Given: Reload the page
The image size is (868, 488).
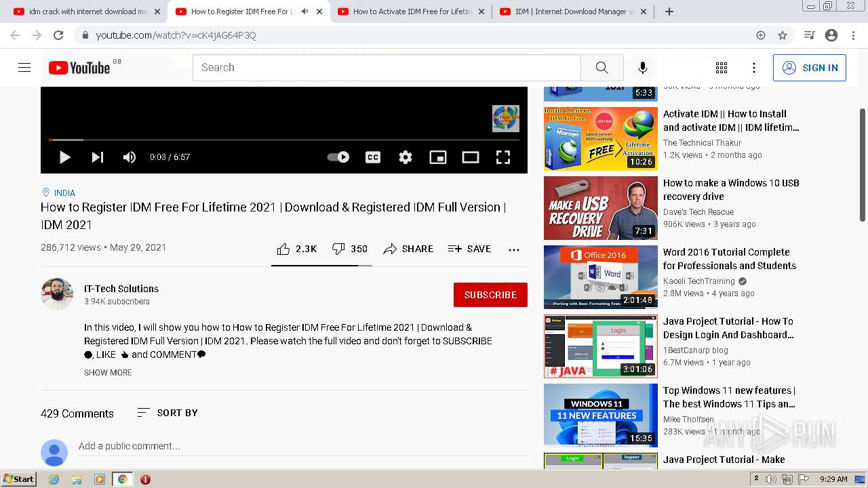Looking at the screenshot, I should (58, 35).
